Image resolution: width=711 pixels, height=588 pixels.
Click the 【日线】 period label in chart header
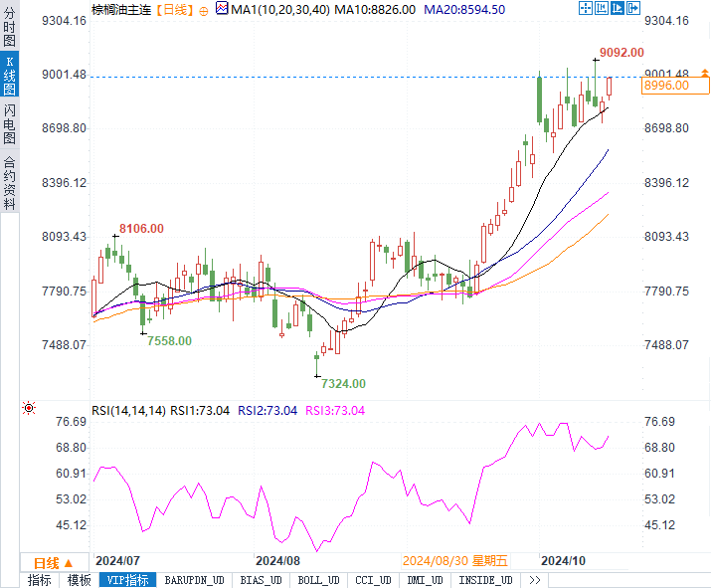(177, 10)
